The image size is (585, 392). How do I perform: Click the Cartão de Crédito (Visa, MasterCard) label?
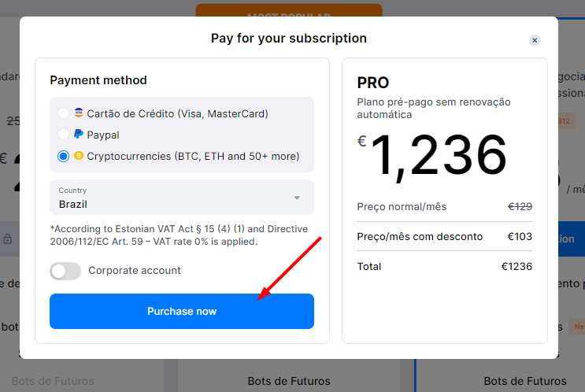click(177, 113)
